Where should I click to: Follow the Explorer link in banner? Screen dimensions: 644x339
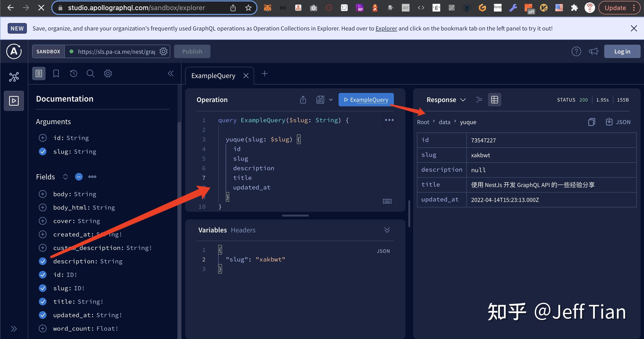click(x=386, y=28)
